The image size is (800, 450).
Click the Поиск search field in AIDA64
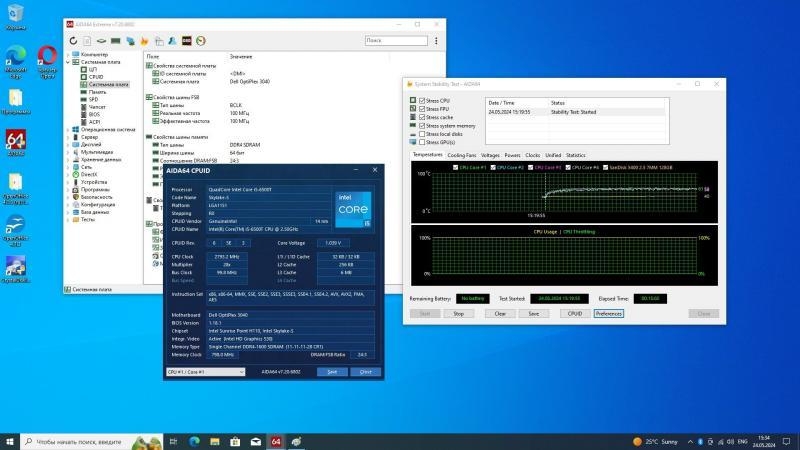[x=396, y=40]
